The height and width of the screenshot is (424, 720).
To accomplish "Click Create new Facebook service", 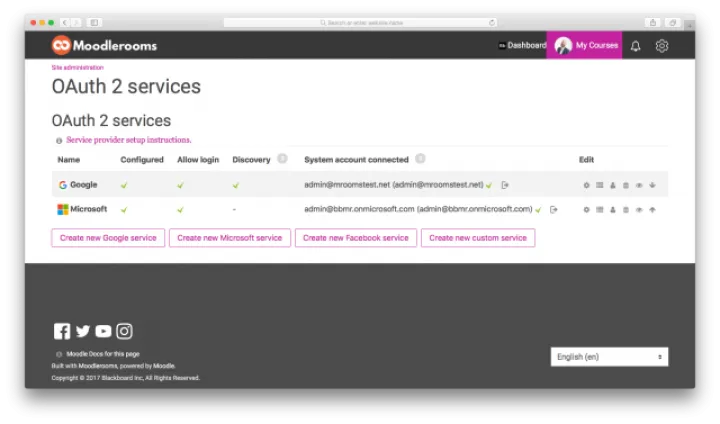I will click(355, 238).
